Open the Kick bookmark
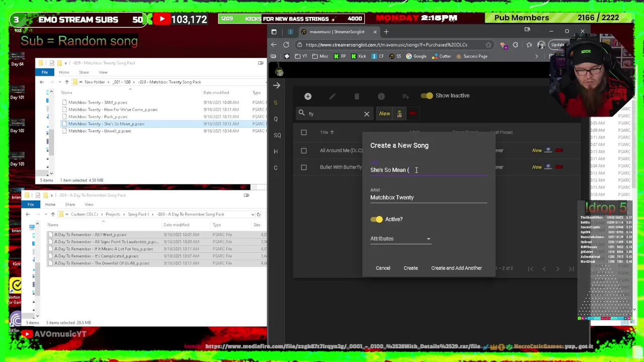644x362 pixels. pos(358,56)
